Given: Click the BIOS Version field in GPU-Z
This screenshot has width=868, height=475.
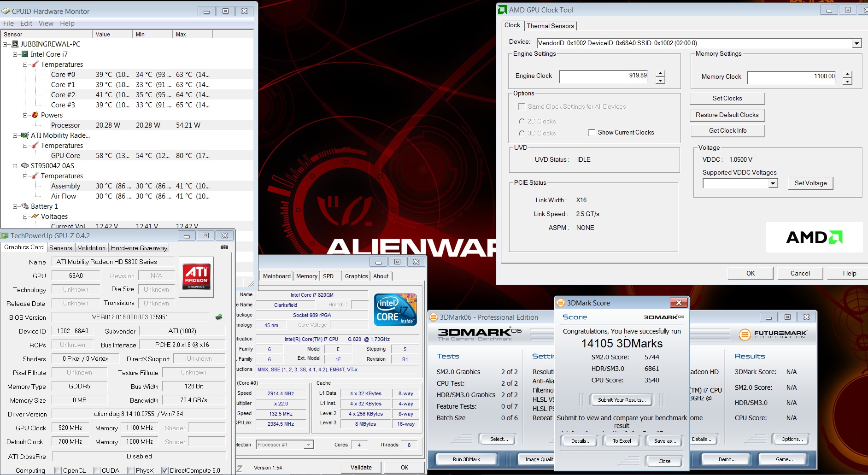Looking at the screenshot, I should pos(130,317).
